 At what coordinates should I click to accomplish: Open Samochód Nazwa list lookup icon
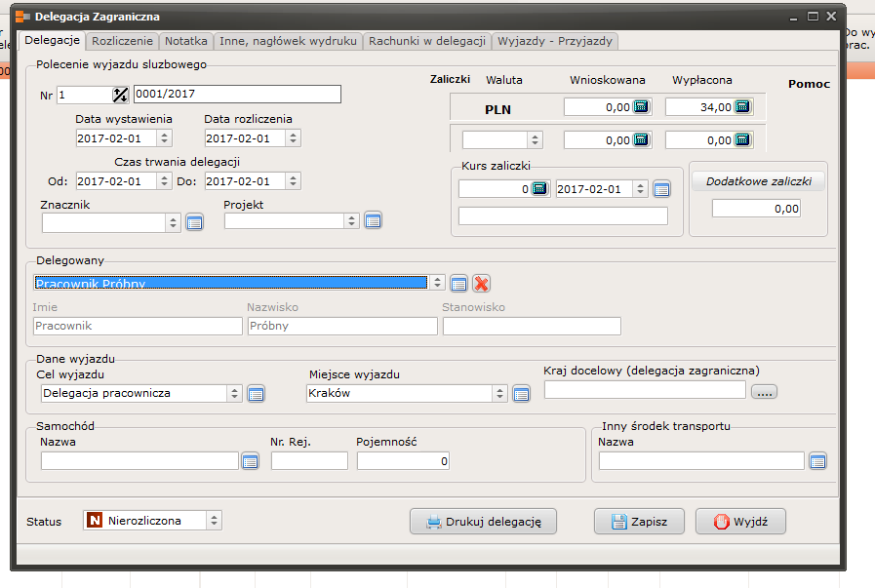[x=250, y=461]
